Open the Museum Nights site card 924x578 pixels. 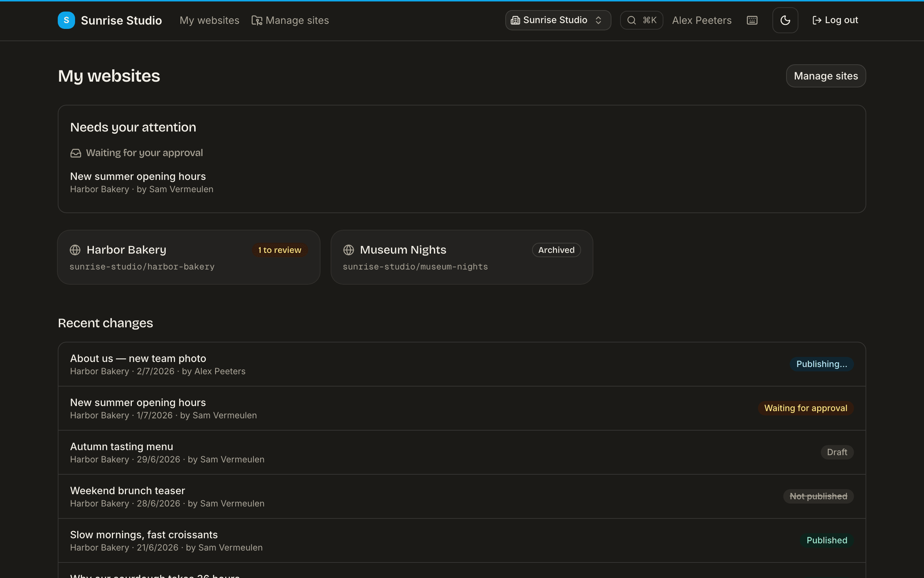coord(462,257)
